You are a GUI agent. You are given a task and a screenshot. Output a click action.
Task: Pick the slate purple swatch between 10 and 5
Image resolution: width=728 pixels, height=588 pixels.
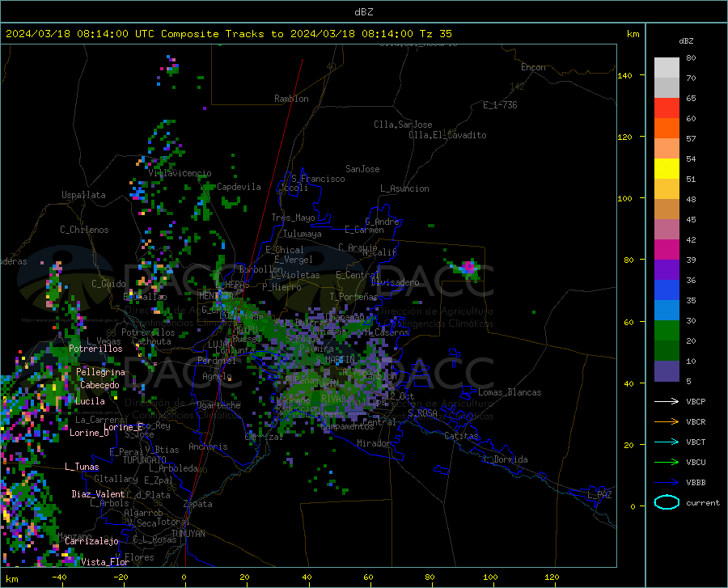667,371
